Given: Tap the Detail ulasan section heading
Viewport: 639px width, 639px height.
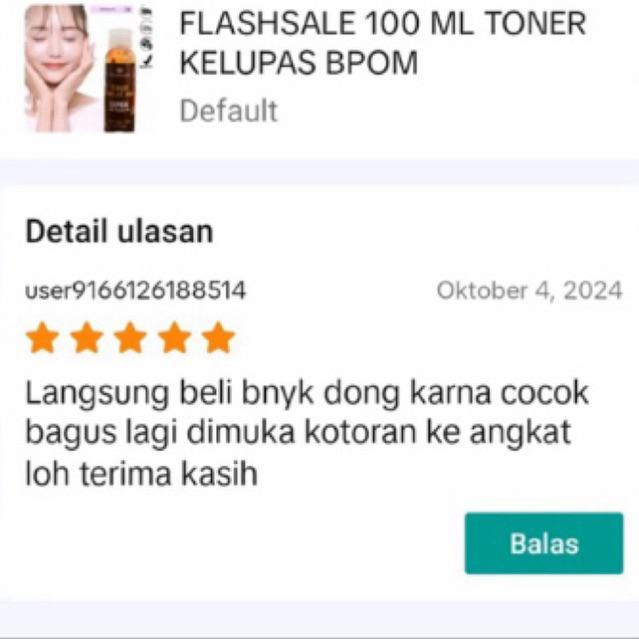Looking at the screenshot, I should click(x=119, y=231).
